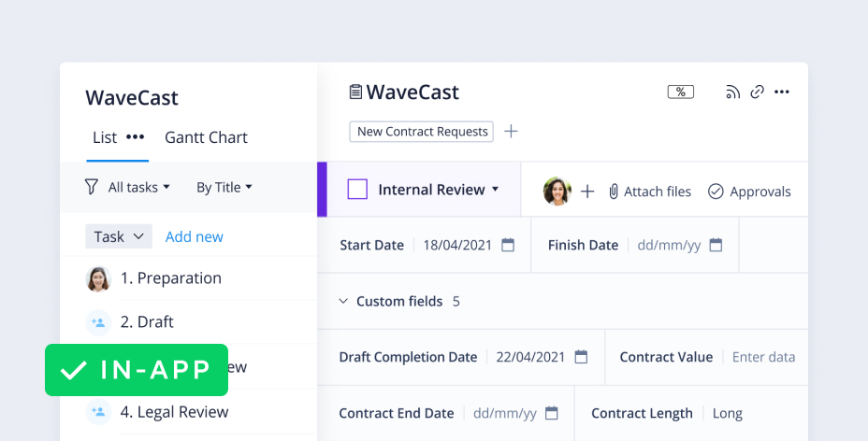Click the Approvals button
868x441 pixels.
coord(749,192)
